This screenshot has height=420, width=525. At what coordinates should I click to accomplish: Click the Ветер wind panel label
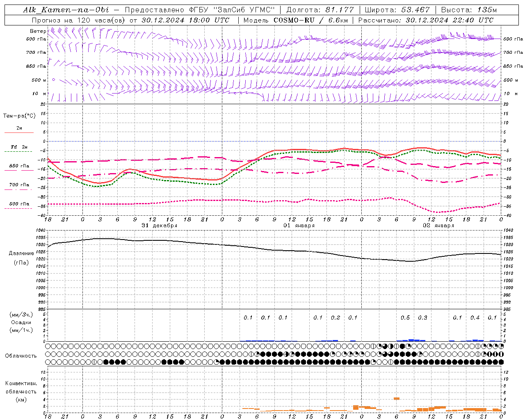pyautogui.click(x=38, y=31)
